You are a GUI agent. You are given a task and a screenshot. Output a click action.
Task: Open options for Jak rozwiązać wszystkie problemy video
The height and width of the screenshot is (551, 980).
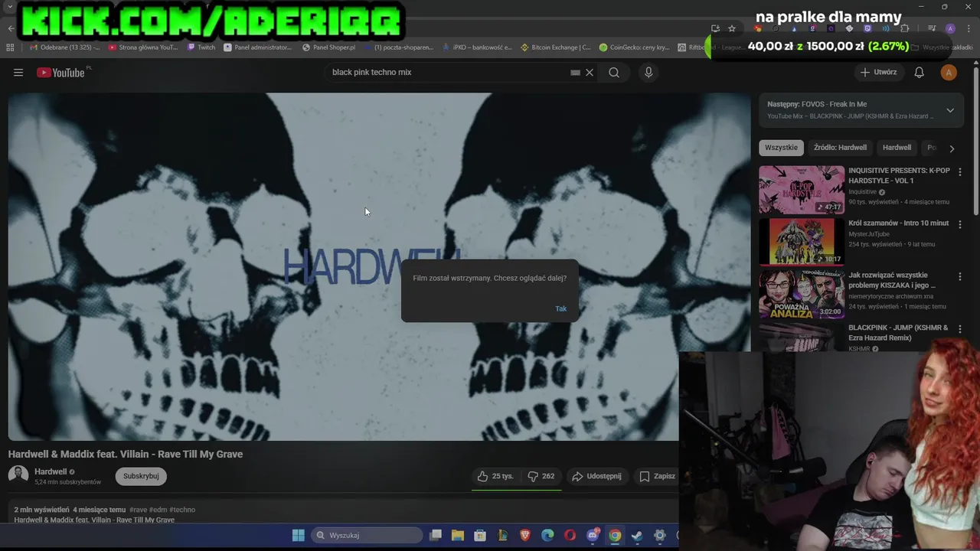[x=959, y=276]
